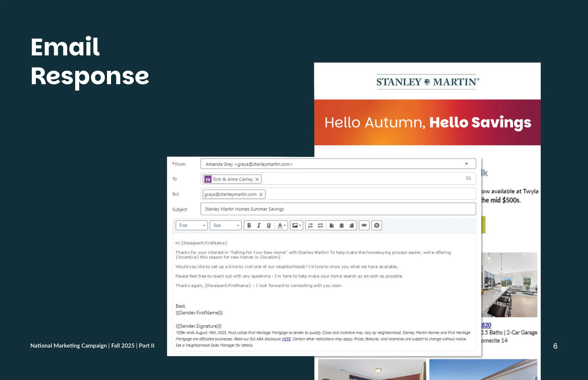Align text to the left

coord(332,225)
